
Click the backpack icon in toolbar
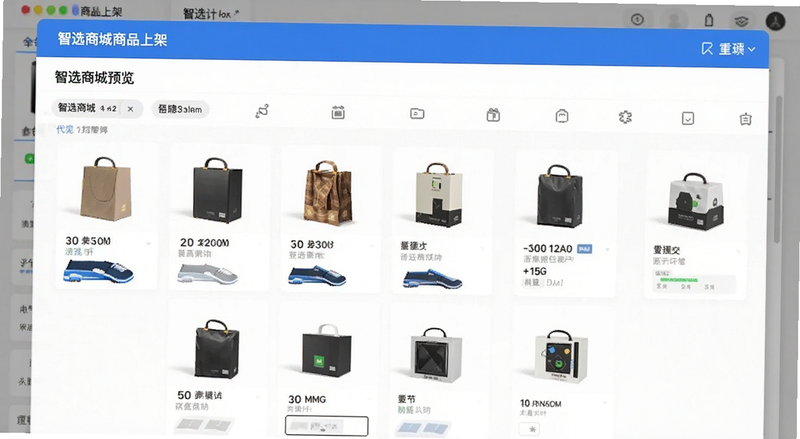562,116
